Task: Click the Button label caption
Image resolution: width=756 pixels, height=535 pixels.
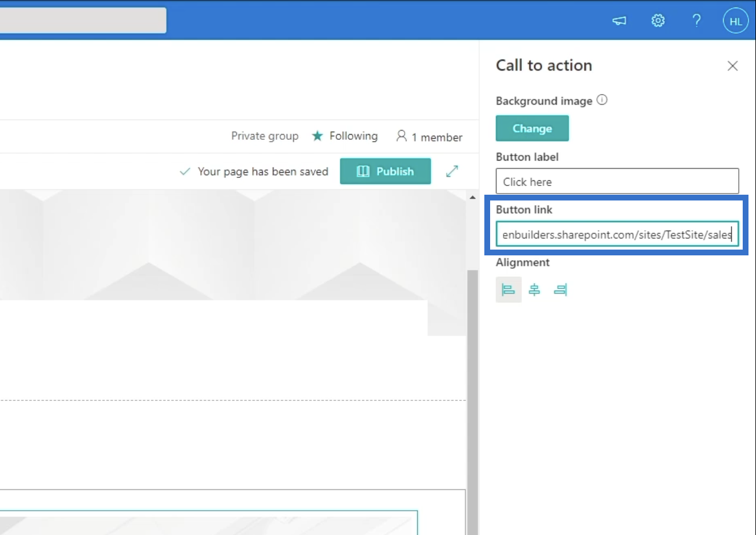Action: (527, 157)
